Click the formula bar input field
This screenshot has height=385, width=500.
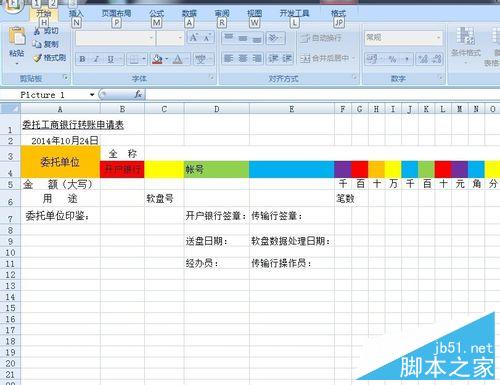click(x=322, y=95)
